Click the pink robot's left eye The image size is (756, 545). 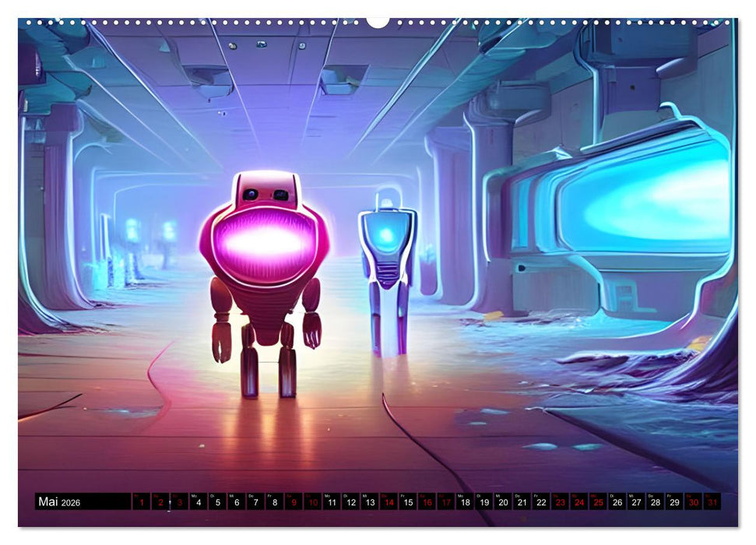click(x=250, y=195)
